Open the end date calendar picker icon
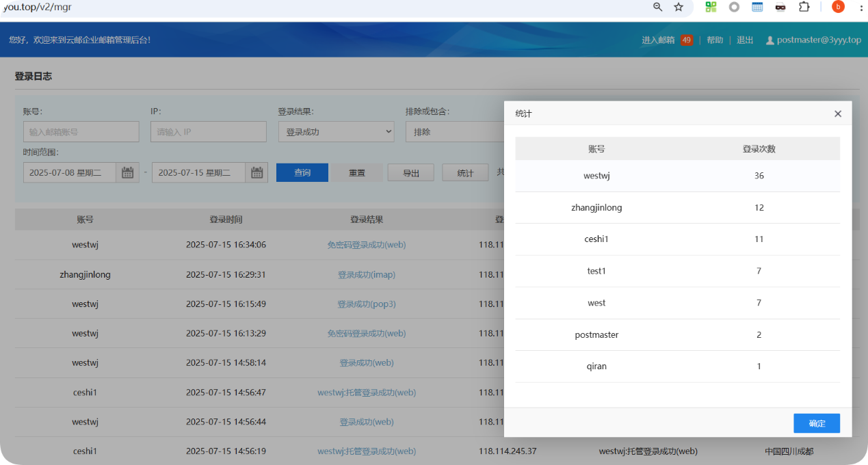 [256, 172]
